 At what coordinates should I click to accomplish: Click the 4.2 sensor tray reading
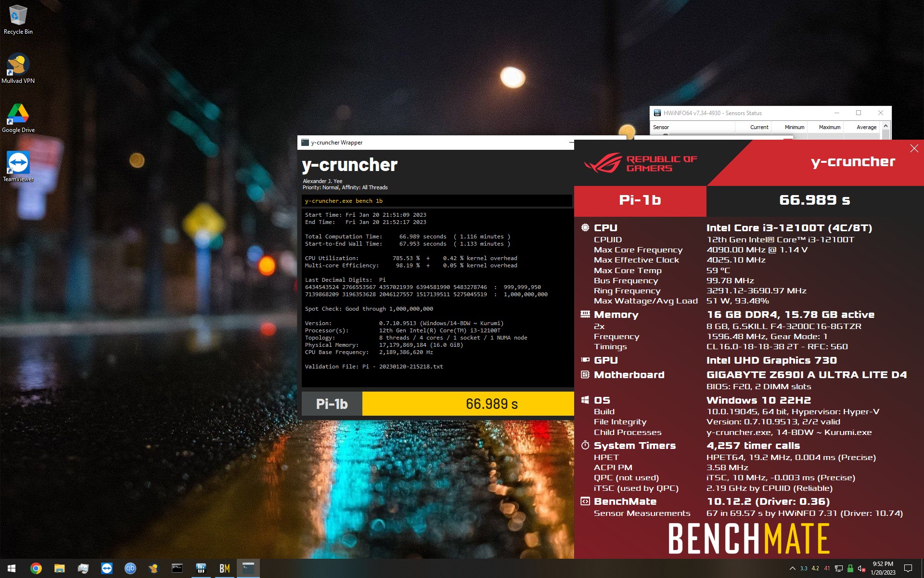pos(815,568)
